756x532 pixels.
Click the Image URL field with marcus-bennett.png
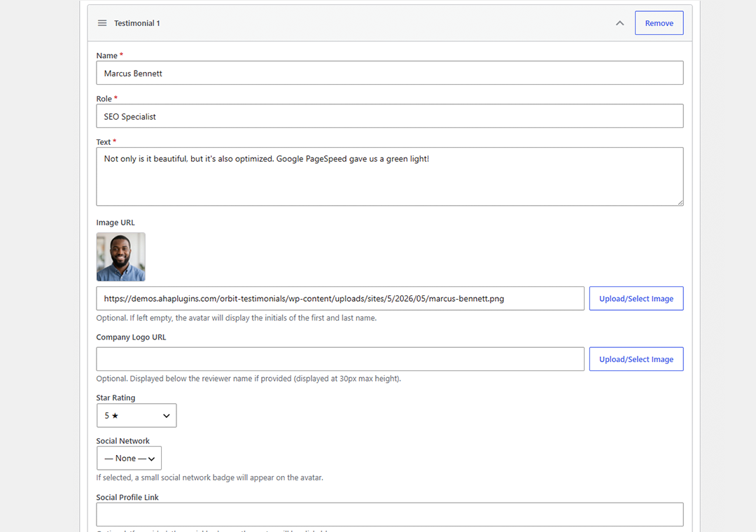[x=340, y=299]
